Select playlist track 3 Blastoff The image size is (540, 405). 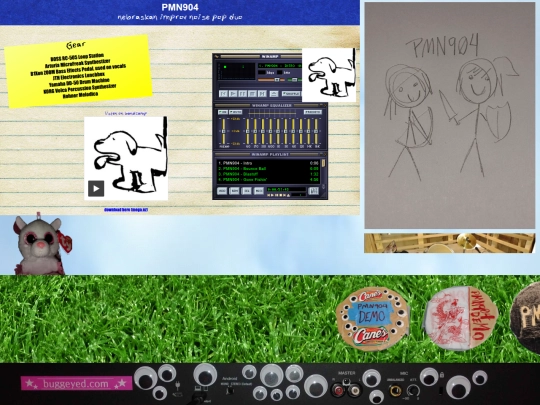click(x=268, y=174)
